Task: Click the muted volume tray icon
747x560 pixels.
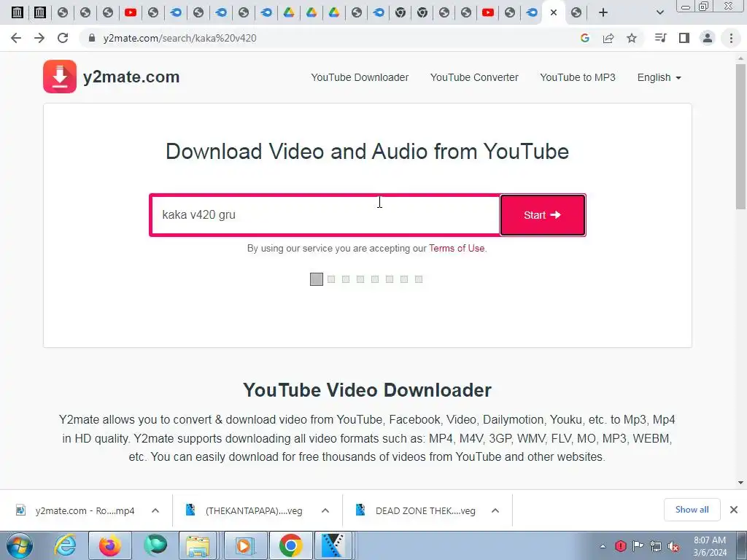Action: 673,546
